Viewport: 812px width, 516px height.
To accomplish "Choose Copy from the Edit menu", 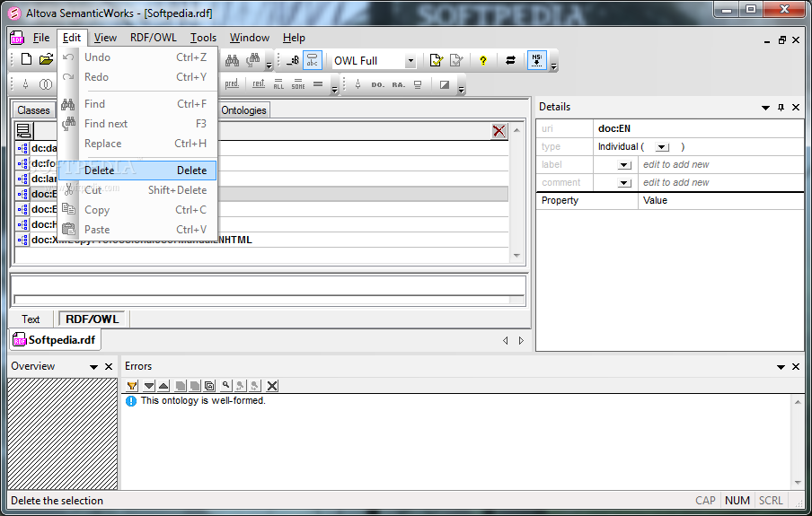I will (x=137, y=210).
